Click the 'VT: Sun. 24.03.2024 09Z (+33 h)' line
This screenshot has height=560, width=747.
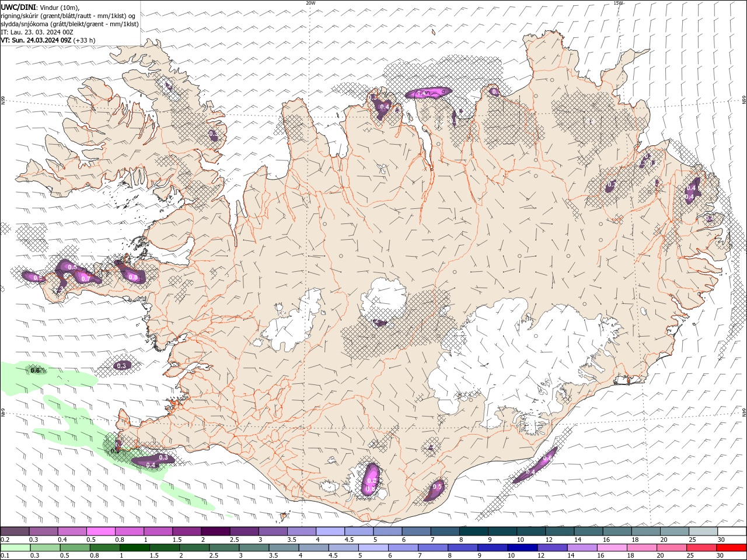tap(48, 40)
